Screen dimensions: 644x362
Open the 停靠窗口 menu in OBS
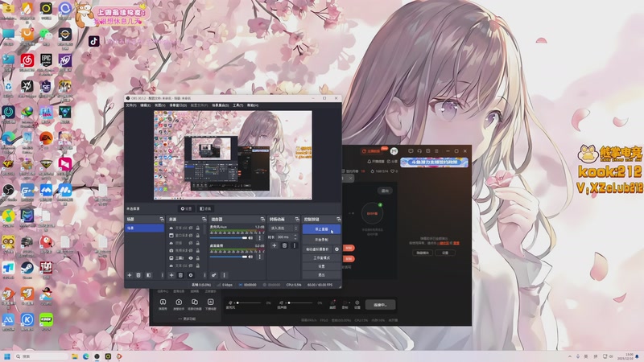[x=178, y=105]
